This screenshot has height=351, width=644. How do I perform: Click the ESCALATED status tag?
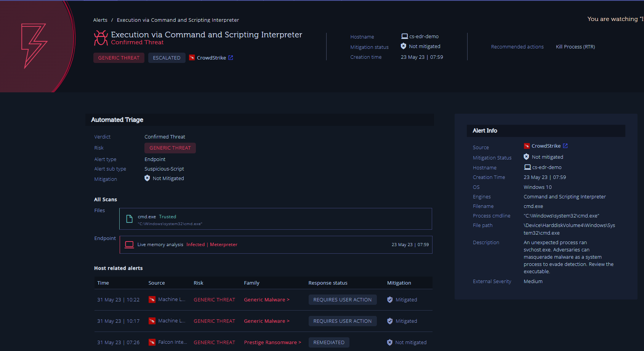167,58
